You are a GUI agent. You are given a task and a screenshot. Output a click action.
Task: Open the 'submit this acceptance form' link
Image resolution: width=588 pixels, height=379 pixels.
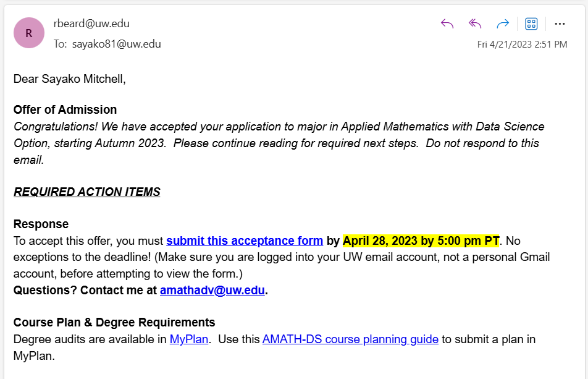[245, 241]
